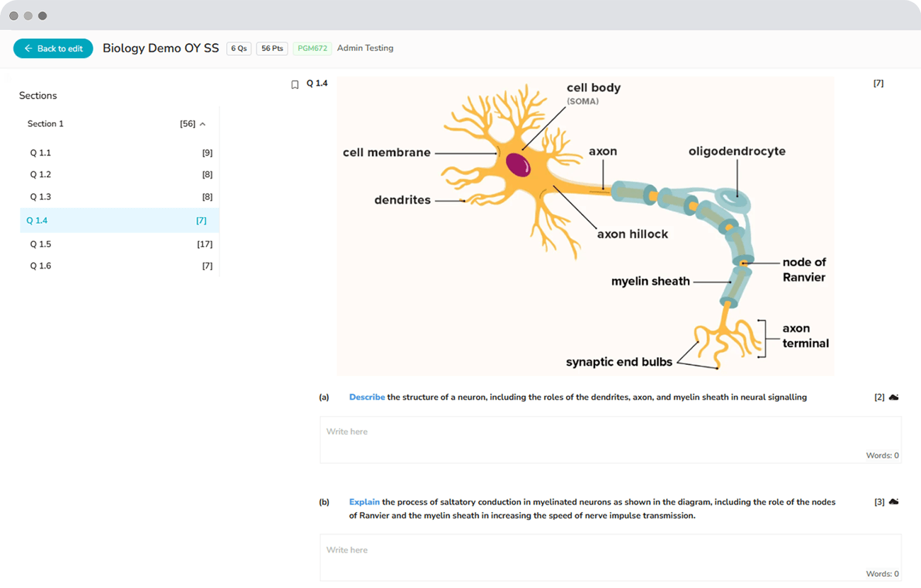Click the yellow window minimize dot

[28, 16]
